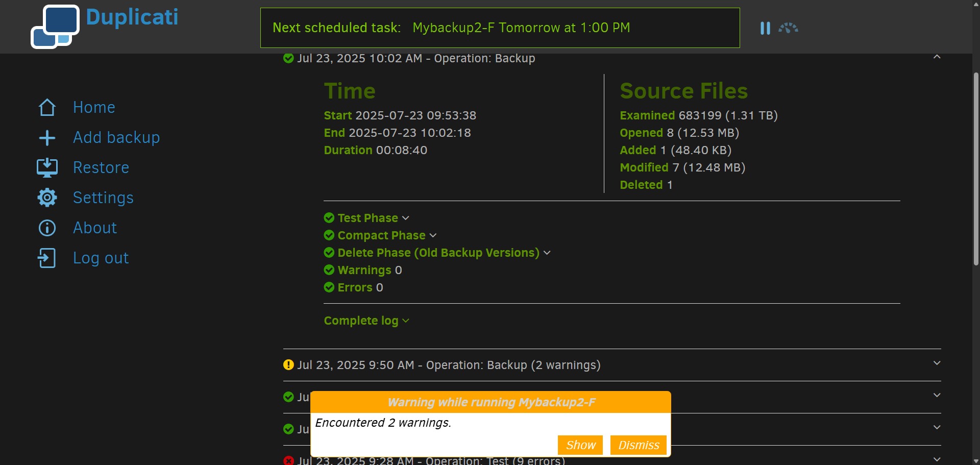Click the Compact Phase green check icon
Image resolution: width=980 pixels, height=465 pixels.
(329, 235)
